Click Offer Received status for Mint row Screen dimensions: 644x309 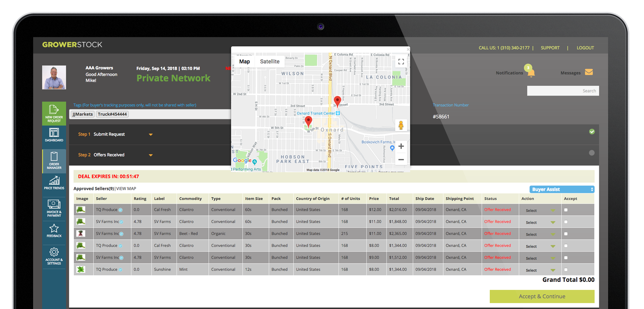click(x=497, y=270)
